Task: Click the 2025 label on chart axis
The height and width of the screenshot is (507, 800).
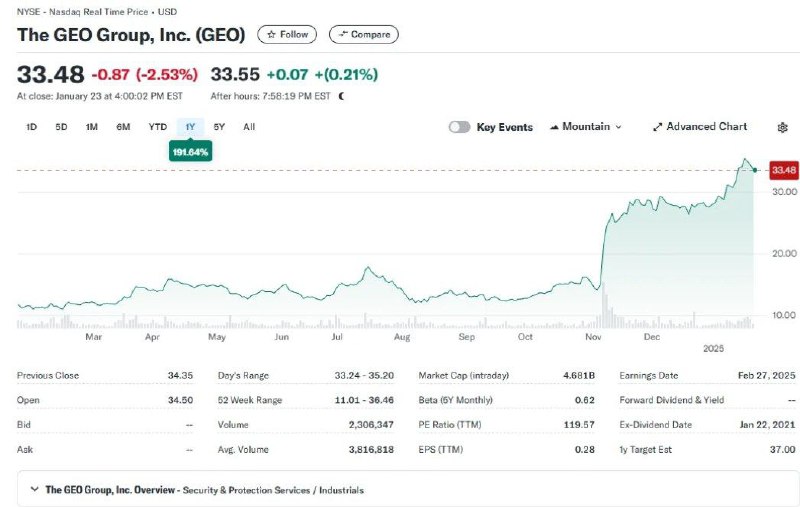Action: pos(713,348)
